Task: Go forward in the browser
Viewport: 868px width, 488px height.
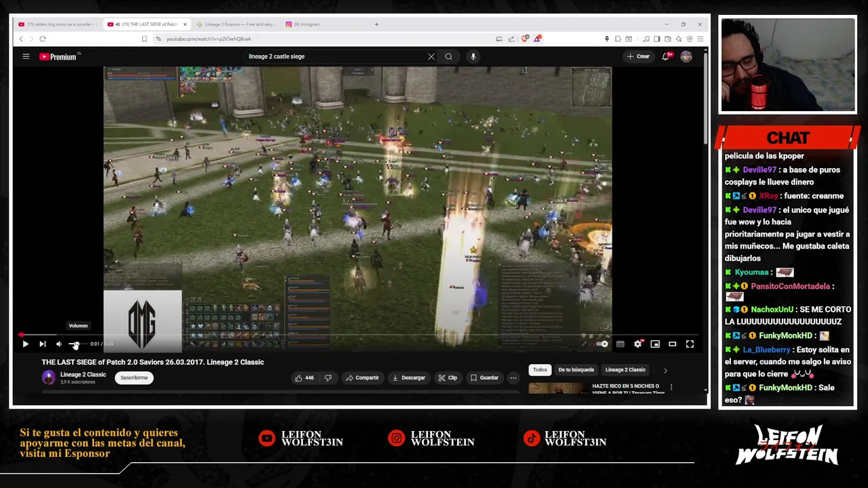Action: pyautogui.click(x=31, y=39)
